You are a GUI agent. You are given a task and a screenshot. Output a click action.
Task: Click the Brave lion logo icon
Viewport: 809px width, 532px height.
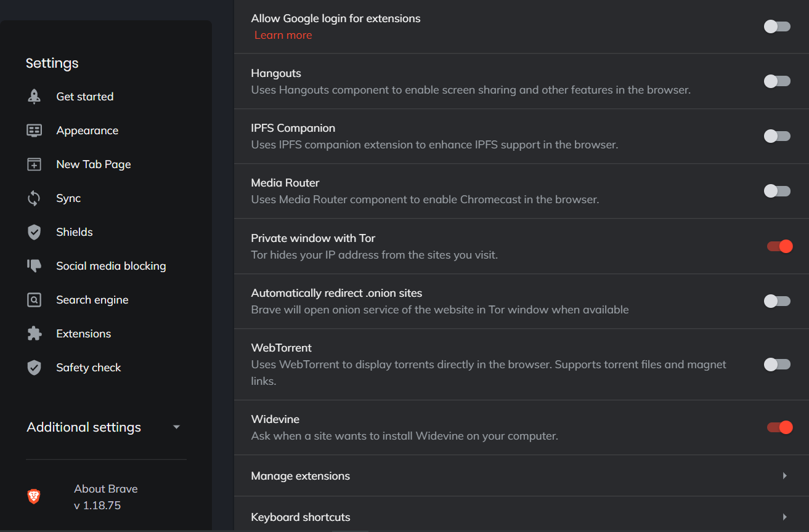tap(34, 496)
